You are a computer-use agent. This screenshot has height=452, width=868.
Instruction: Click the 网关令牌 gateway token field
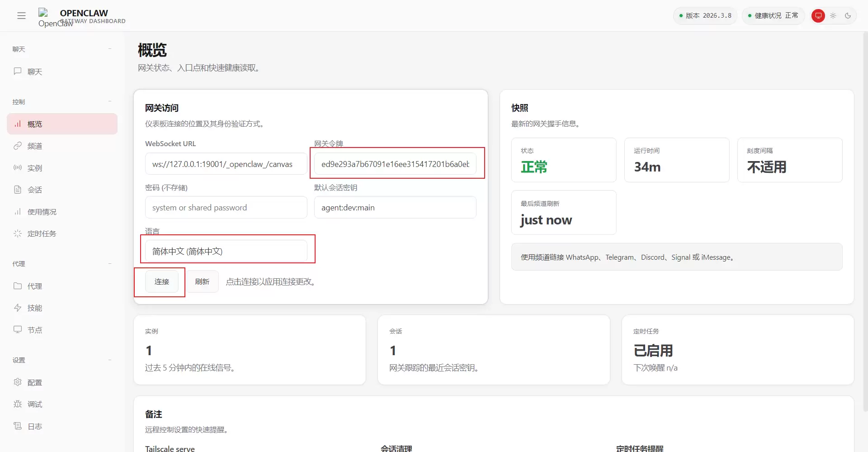(x=395, y=164)
